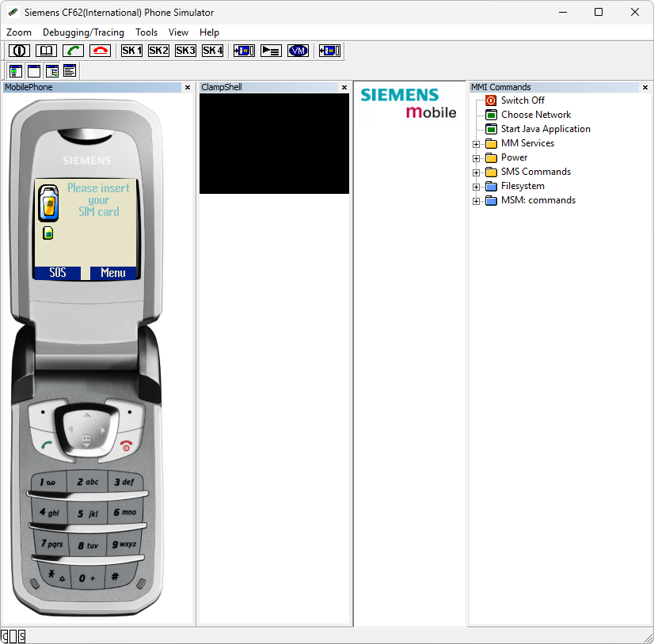Click the navigation pad left arrow
This screenshot has width=654, height=644.
coord(70,430)
